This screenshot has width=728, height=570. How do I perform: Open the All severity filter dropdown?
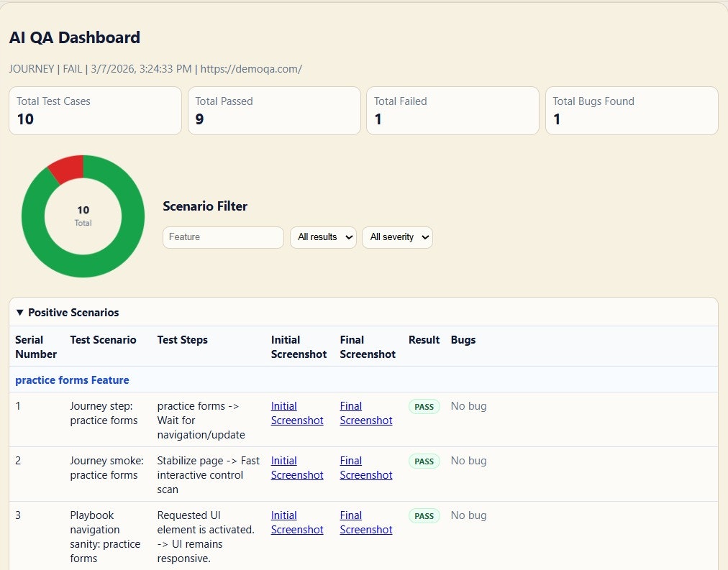tap(397, 237)
